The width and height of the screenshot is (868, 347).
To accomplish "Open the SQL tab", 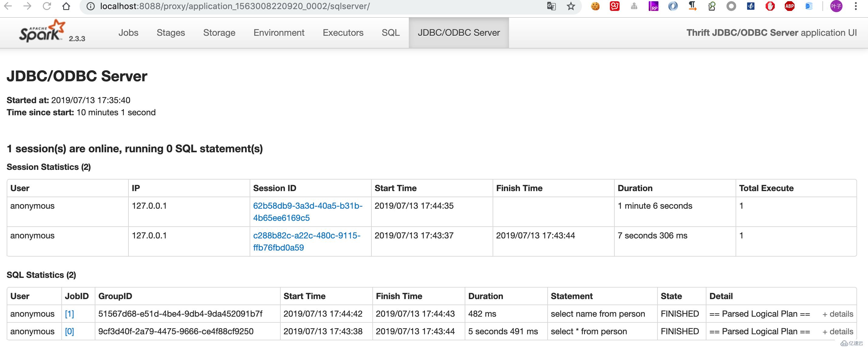I will [x=391, y=33].
